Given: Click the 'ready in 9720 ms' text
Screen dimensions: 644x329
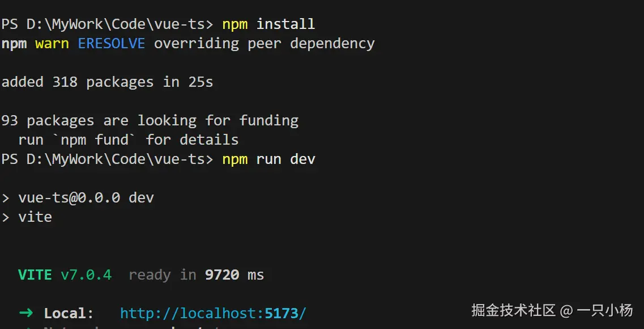Looking at the screenshot, I should [x=197, y=275].
